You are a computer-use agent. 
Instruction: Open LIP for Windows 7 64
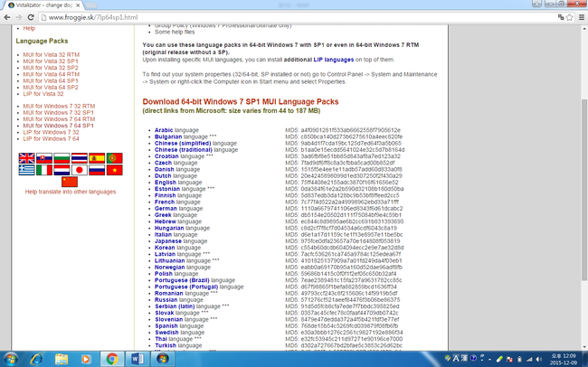pos(51,138)
